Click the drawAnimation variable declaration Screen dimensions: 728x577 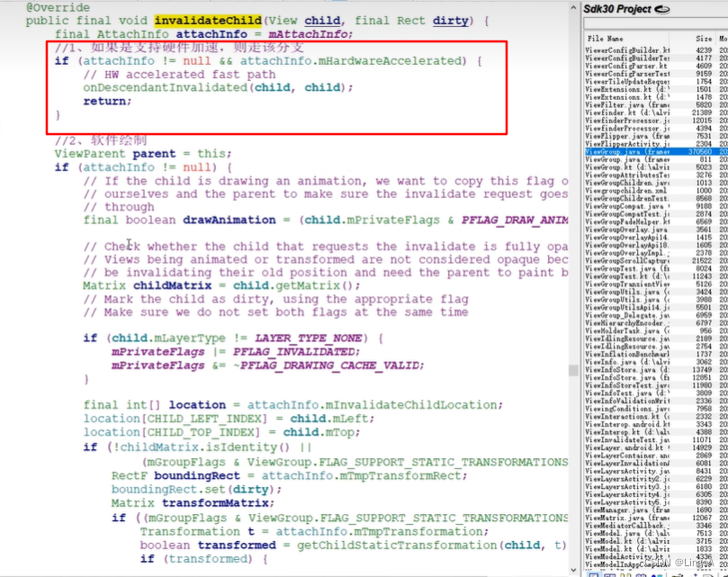tap(229, 220)
